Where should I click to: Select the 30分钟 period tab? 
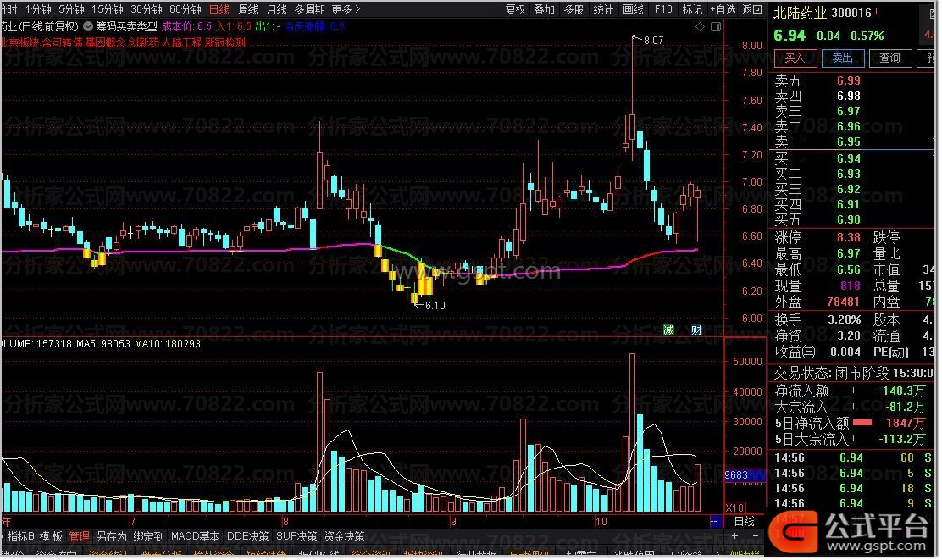146,9
